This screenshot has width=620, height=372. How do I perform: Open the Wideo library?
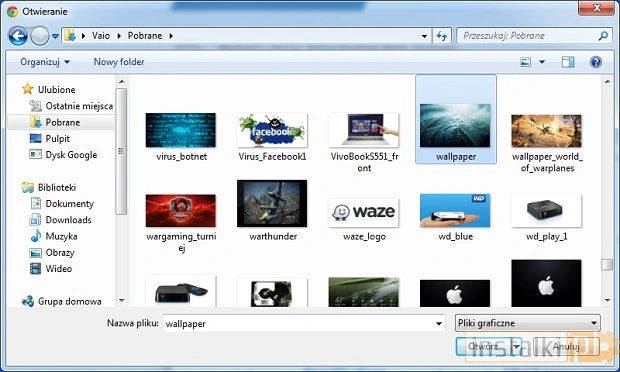click(59, 268)
